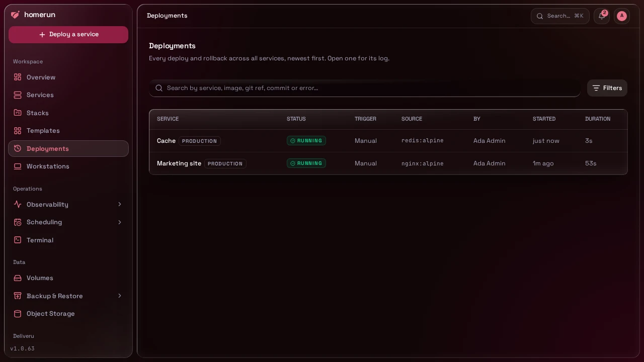The image size is (644, 362).
Task: Click the SERVICE column header
Action: tap(168, 119)
